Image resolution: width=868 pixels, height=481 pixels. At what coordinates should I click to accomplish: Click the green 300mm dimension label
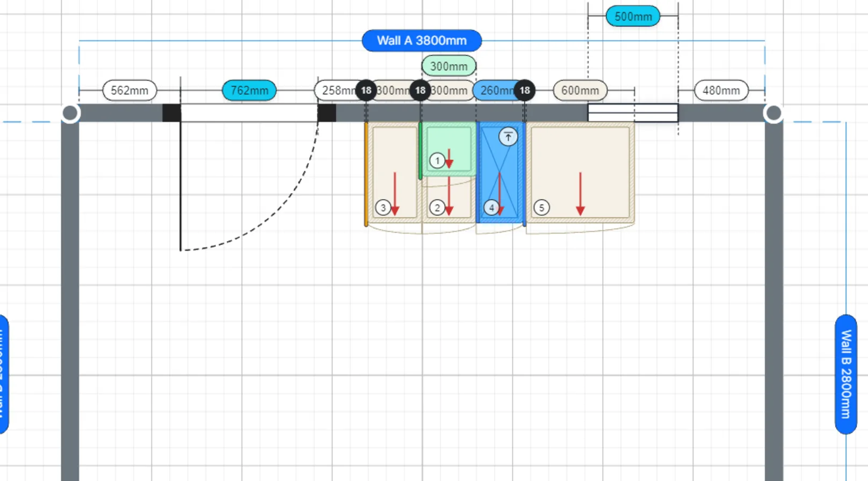[x=449, y=66]
